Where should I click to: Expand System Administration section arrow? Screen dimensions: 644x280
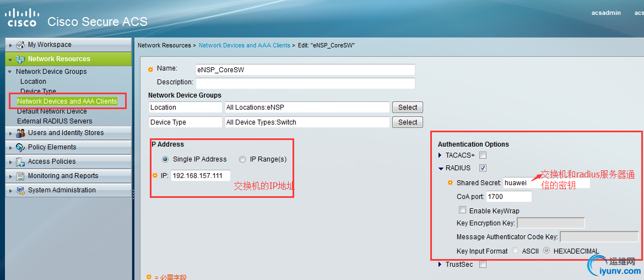point(10,190)
